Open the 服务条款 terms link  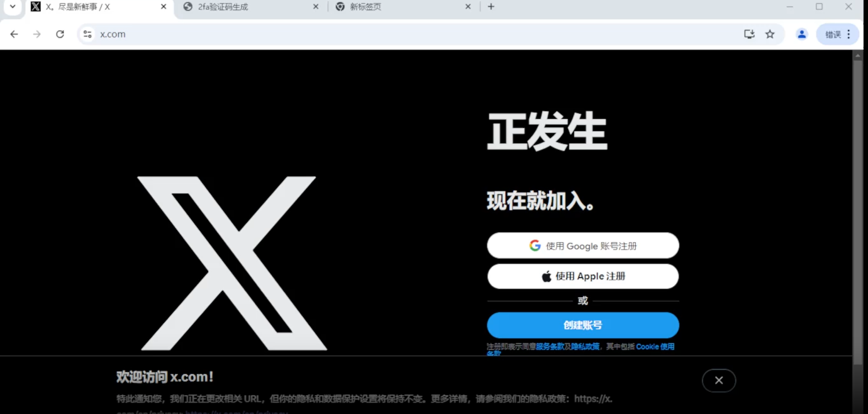pos(550,347)
